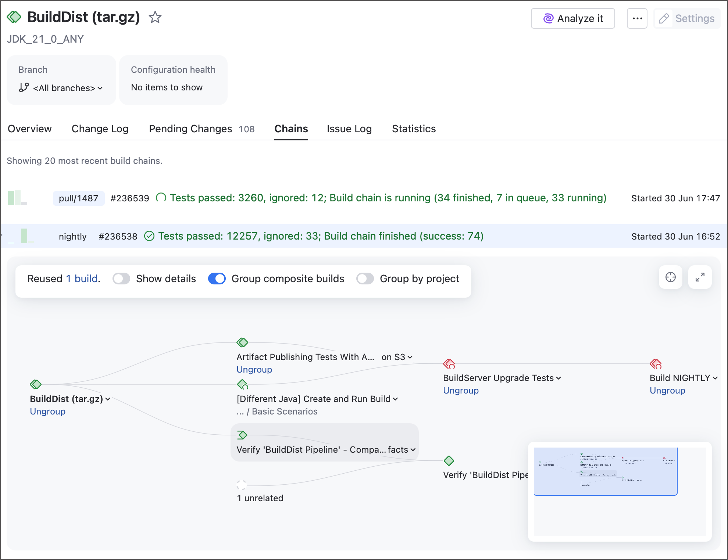
Task: Open the All branches dropdown
Action: tap(68, 88)
